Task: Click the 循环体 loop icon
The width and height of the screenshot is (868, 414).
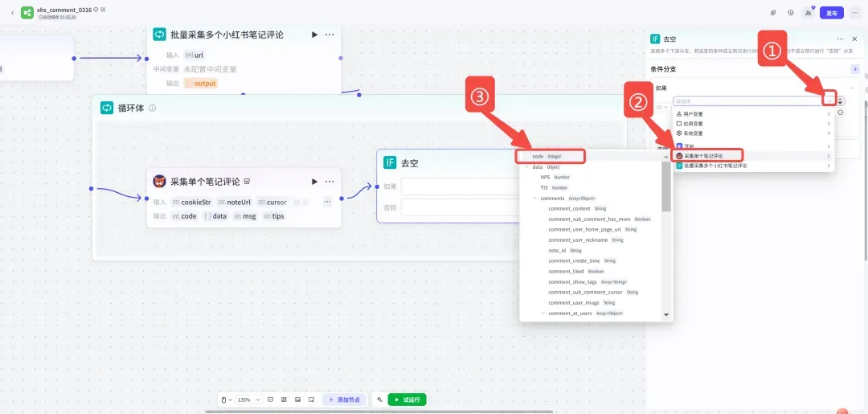Action: pyautogui.click(x=107, y=108)
